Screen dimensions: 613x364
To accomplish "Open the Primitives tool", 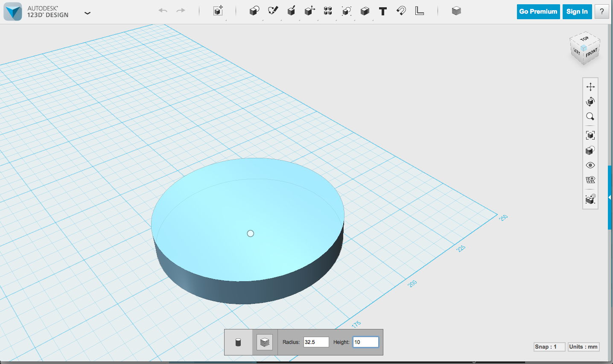I will (x=254, y=12).
